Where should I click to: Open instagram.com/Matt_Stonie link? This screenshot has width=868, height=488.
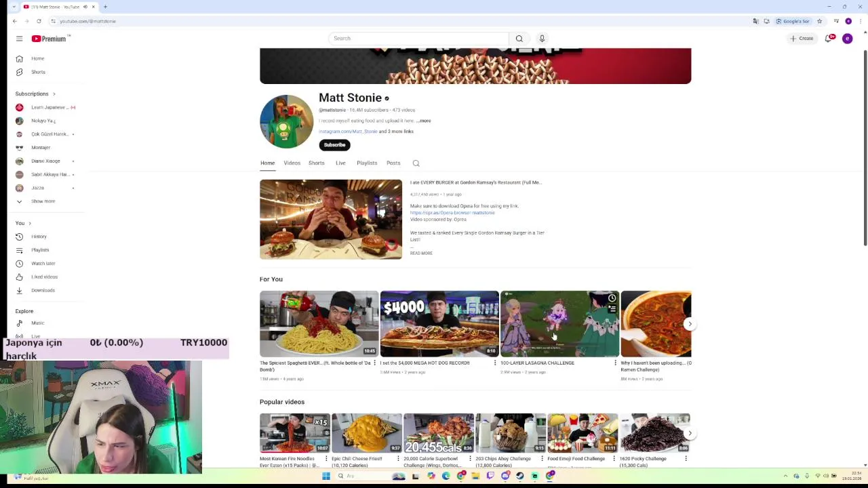click(x=348, y=131)
